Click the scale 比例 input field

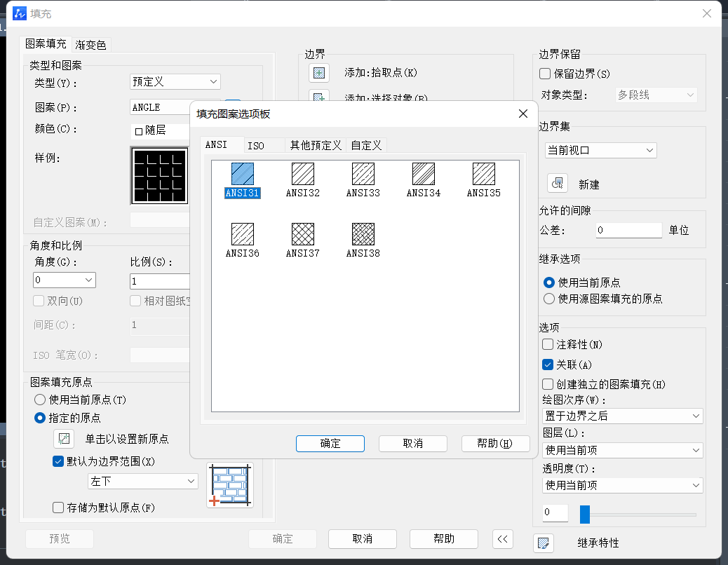[x=160, y=281]
